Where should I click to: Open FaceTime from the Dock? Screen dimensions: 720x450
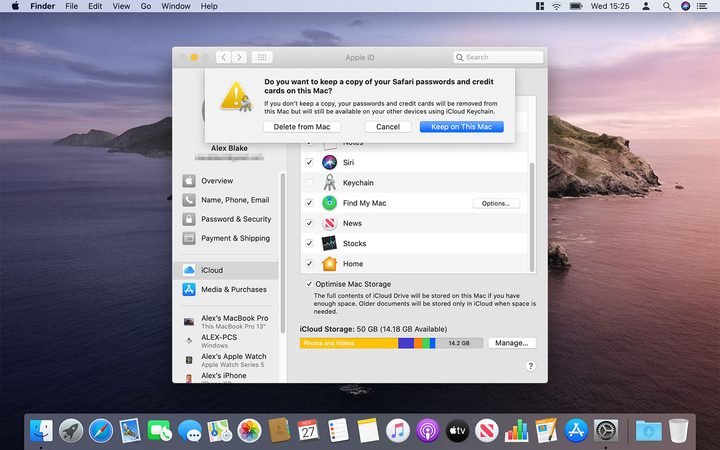(x=160, y=431)
